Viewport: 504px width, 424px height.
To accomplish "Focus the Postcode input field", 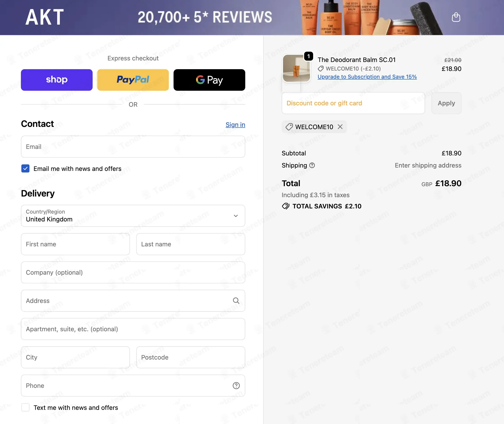I will [x=191, y=357].
